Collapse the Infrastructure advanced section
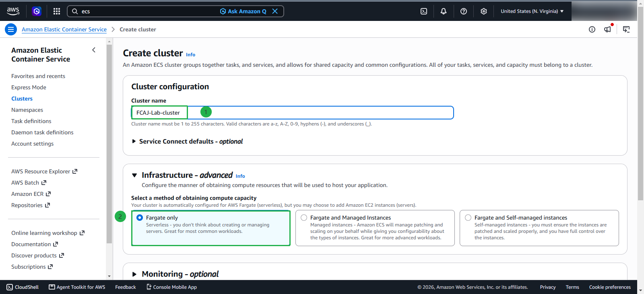The height and width of the screenshot is (294, 644). click(134, 175)
